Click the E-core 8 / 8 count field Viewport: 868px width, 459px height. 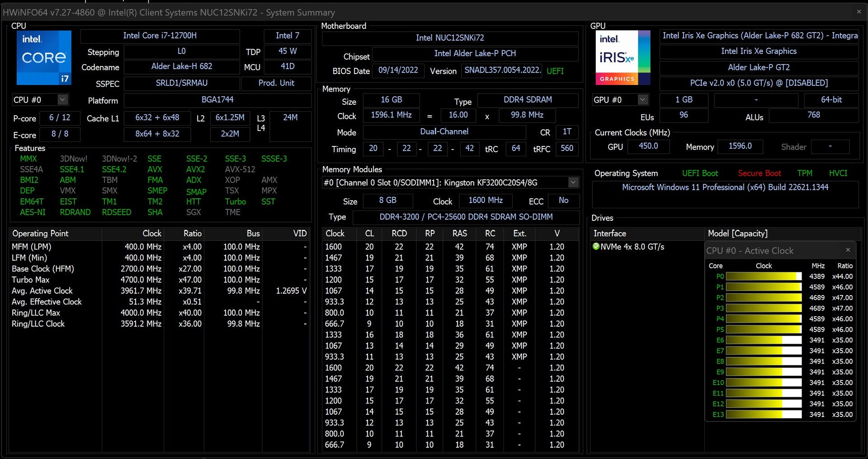pos(60,134)
